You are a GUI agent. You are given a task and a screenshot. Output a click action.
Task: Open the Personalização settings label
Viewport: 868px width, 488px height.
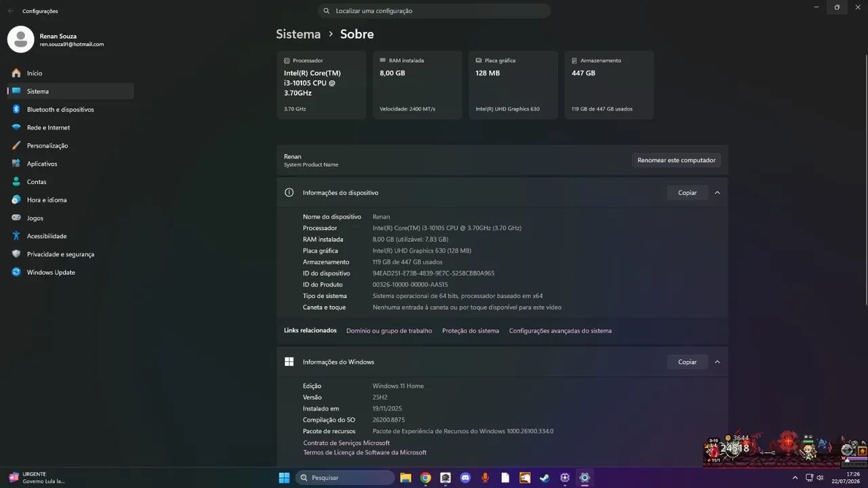tap(47, 145)
